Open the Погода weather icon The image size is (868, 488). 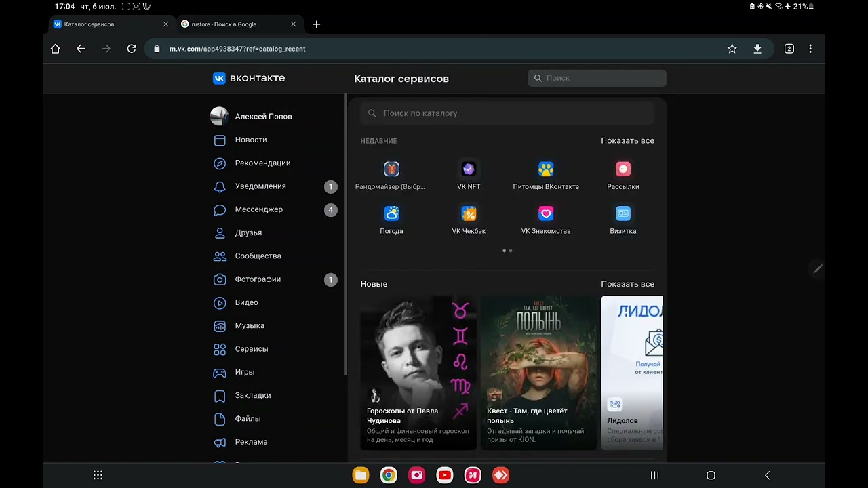point(391,214)
